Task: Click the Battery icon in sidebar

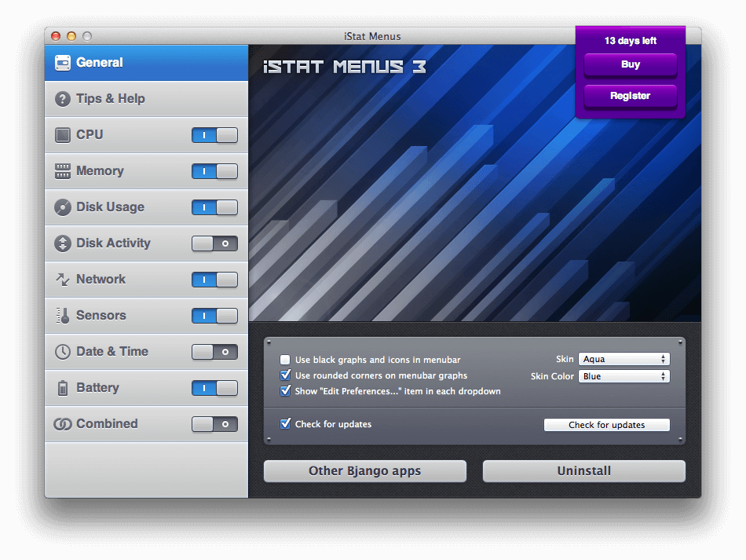Action: [62, 388]
